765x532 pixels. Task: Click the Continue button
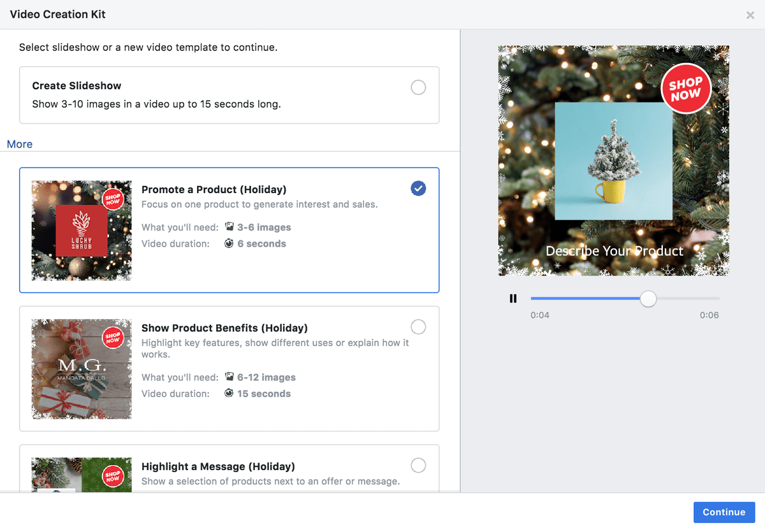[724, 512]
